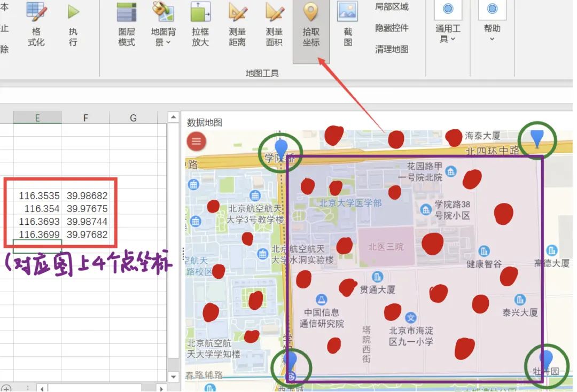Click the 花园路甲一号院北院 POI icon

click(451, 171)
